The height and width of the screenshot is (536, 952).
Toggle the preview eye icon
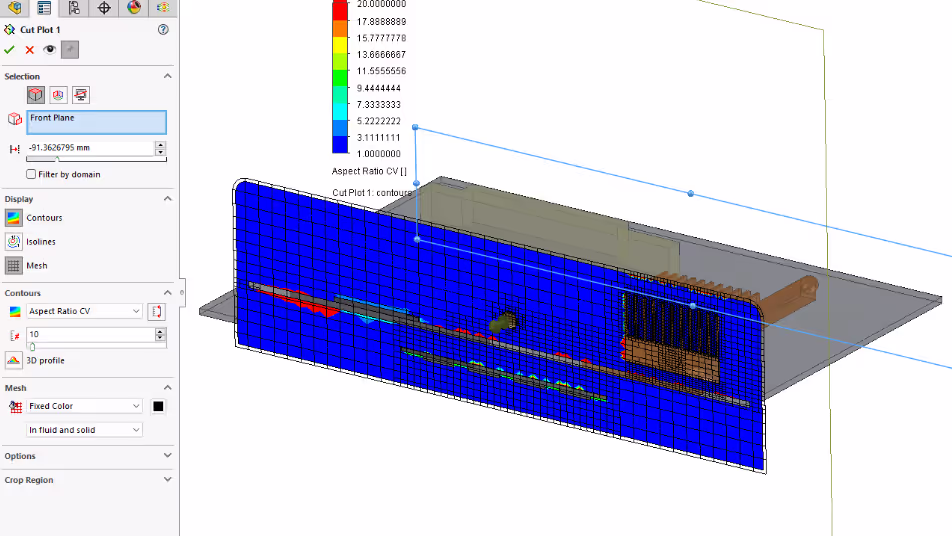click(50, 50)
